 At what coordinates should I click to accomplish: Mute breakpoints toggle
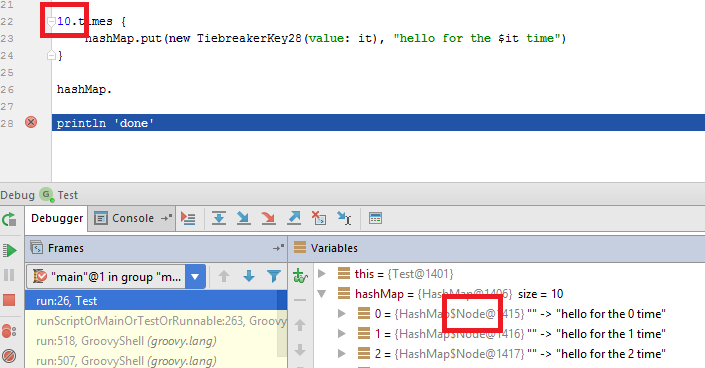pyautogui.click(x=9, y=356)
